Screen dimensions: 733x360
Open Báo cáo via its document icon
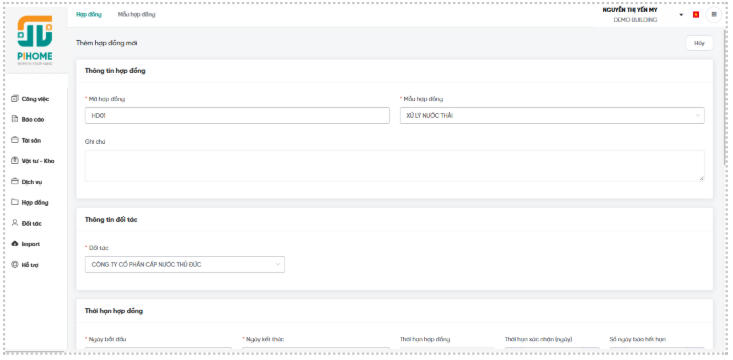pos(14,119)
